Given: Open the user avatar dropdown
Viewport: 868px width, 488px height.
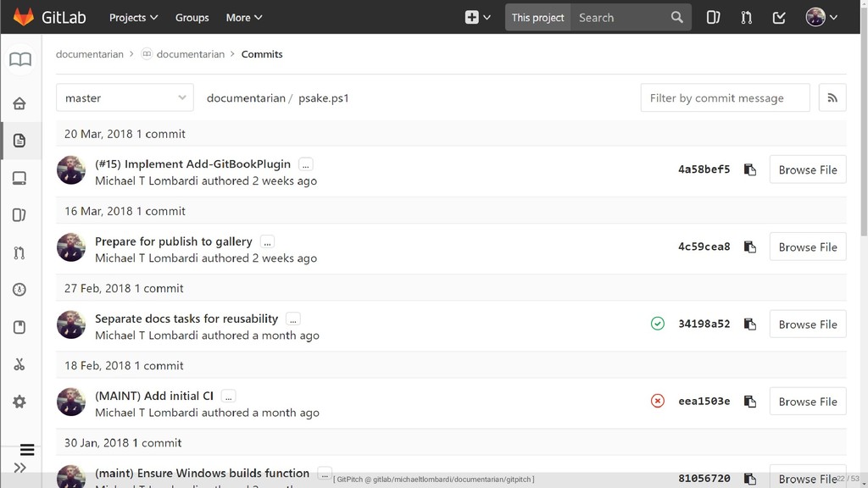Looking at the screenshot, I should click(x=821, y=17).
